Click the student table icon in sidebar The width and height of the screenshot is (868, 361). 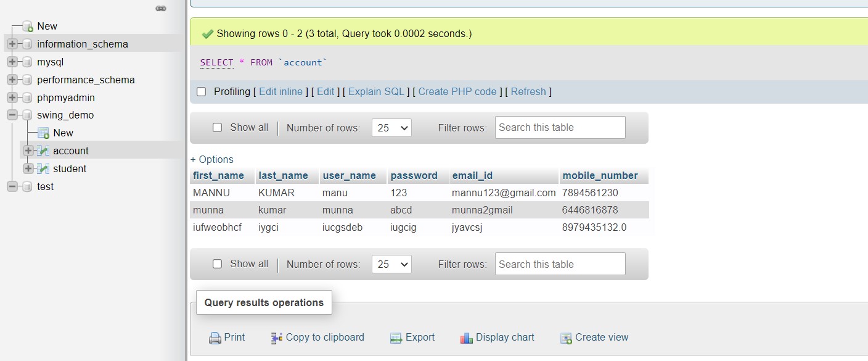(44, 168)
